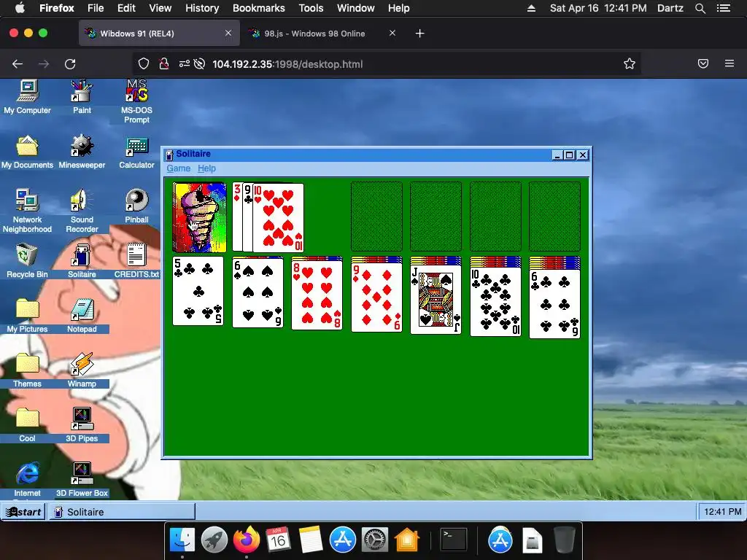The image size is (747, 560).
Task: Click the Solitaire desktop shortcut
Action: point(82,261)
